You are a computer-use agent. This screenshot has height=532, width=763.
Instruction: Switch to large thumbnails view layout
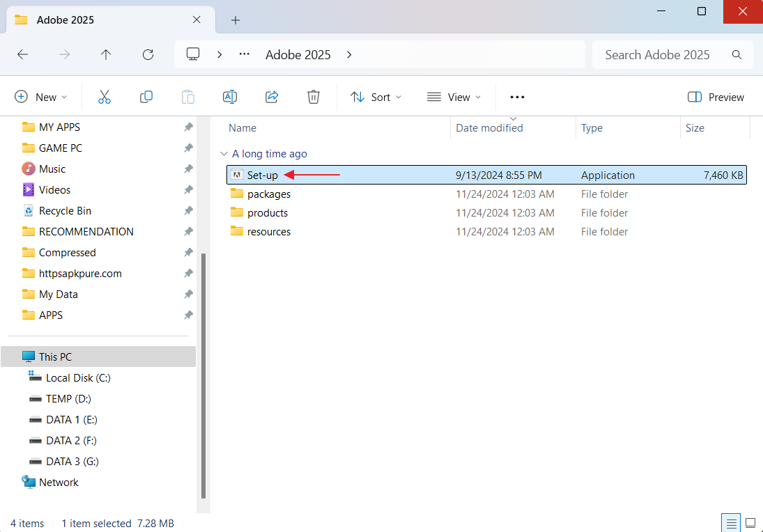tap(750, 523)
